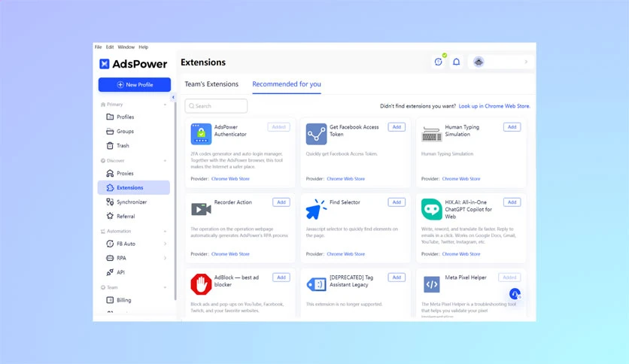Open Human Typing Simulation's provider link
Viewport: 629px width, 364px height.
pos(461,179)
